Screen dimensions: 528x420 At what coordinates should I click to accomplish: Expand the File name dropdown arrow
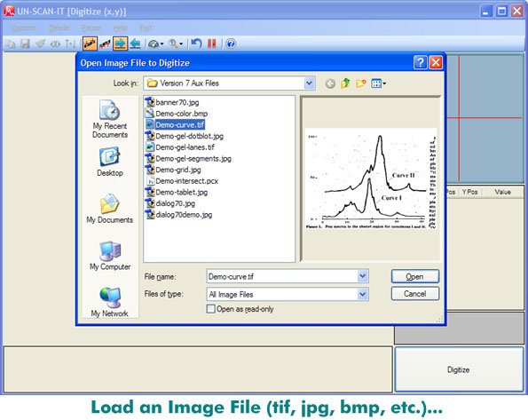tap(362, 276)
